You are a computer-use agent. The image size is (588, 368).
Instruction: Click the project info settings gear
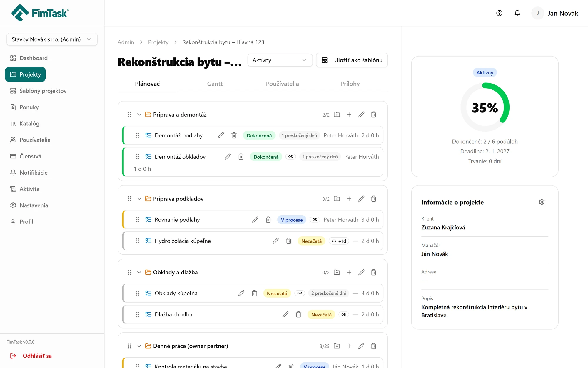tap(542, 202)
